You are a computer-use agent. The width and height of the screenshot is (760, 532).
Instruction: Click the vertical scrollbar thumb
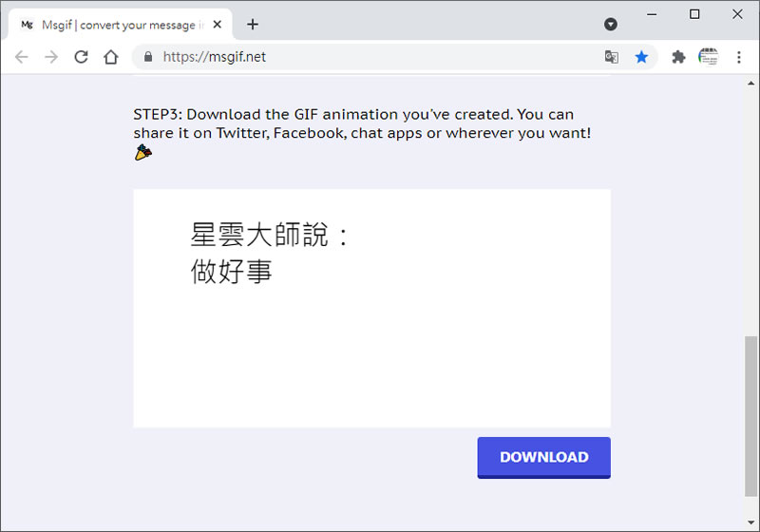point(750,416)
